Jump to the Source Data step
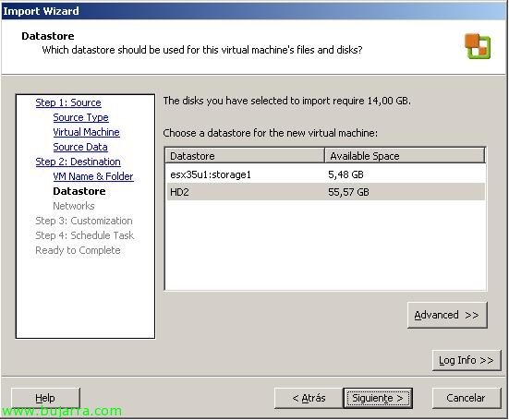This screenshot has width=509, height=420. pos(80,147)
